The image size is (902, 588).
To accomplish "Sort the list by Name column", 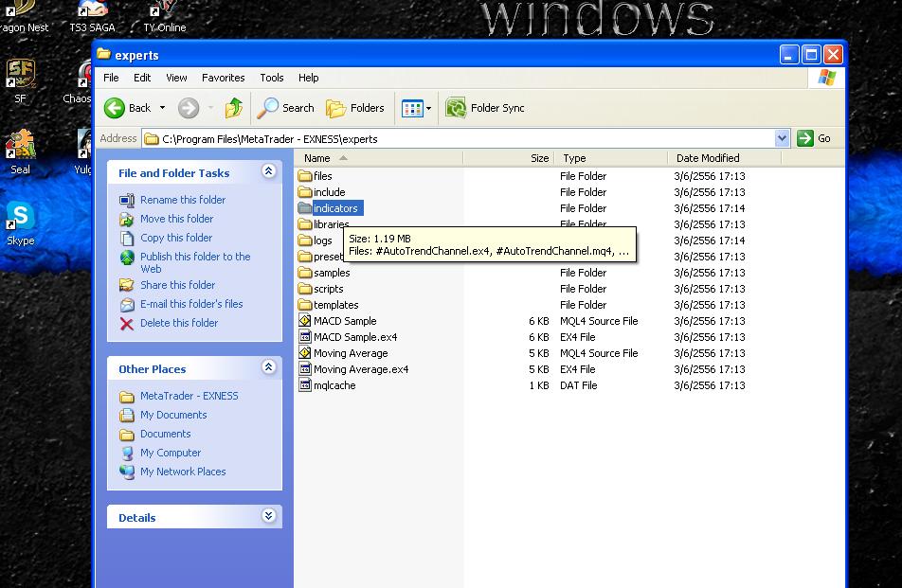I will [x=378, y=158].
